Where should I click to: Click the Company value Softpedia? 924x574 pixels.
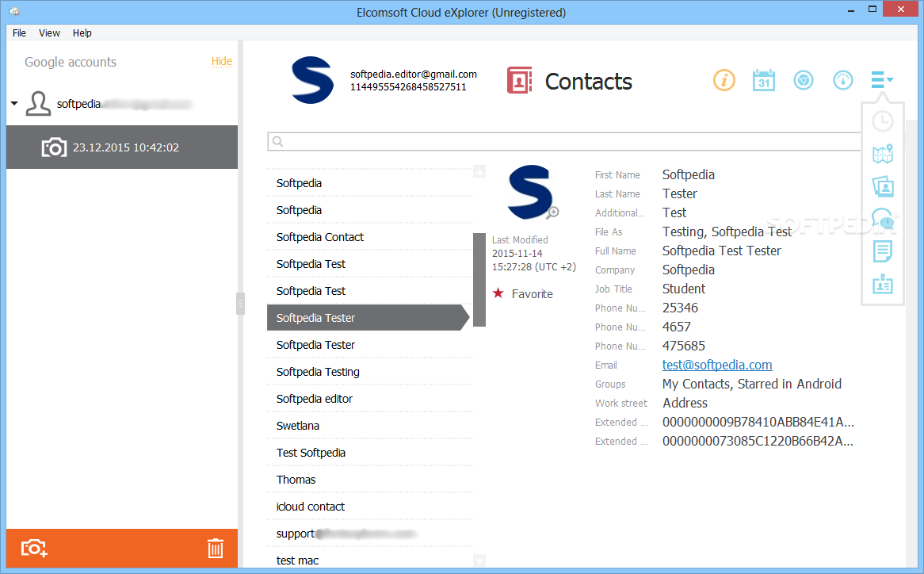coord(689,270)
